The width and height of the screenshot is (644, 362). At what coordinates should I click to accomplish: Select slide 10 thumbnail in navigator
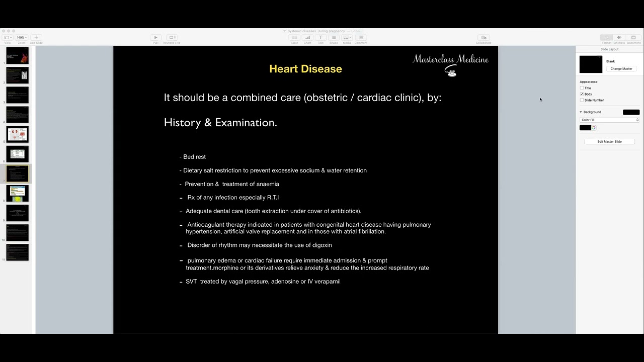pyautogui.click(x=18, y=233)
